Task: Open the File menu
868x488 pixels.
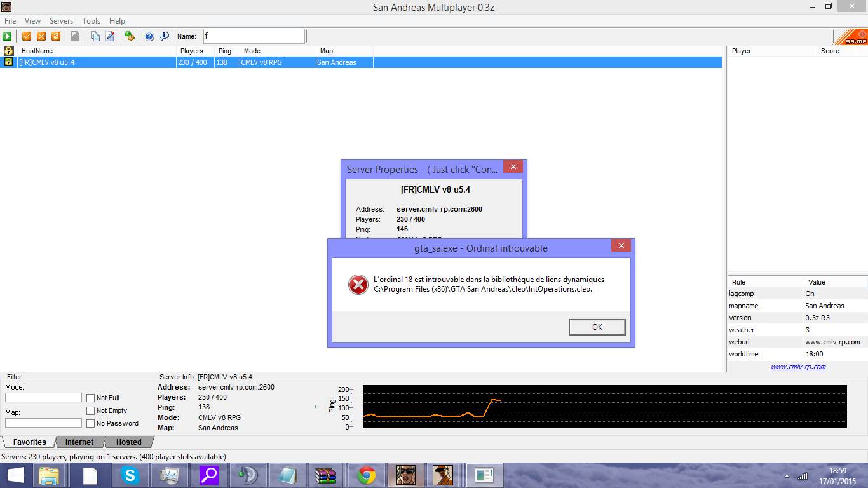Action: pyautogui.click(x=10, y=21)
